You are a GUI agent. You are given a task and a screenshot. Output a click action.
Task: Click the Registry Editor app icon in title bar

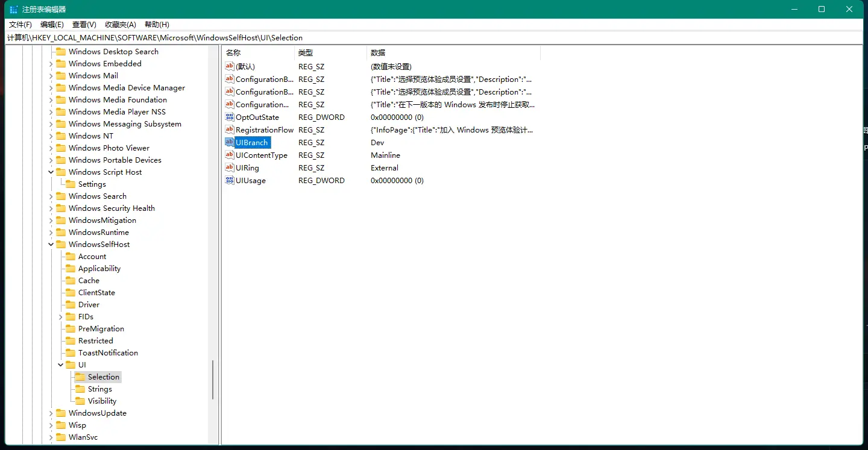click(13, 9)
